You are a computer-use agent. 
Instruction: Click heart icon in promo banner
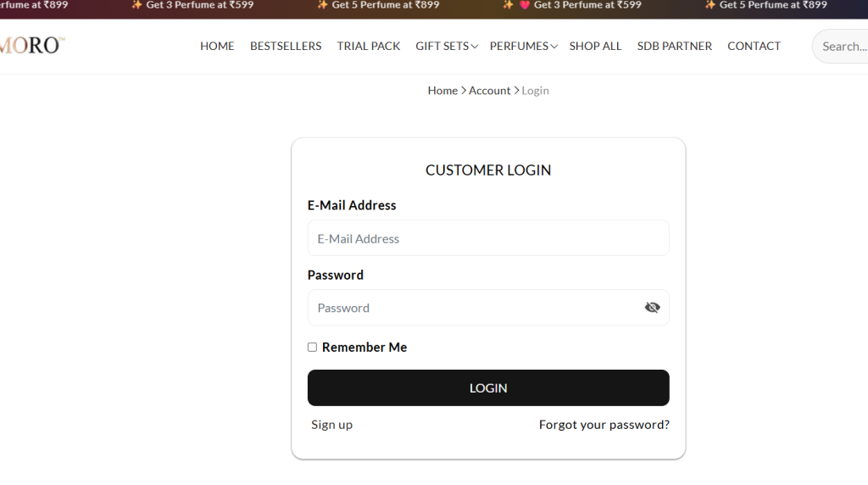(x=524, y=5)
